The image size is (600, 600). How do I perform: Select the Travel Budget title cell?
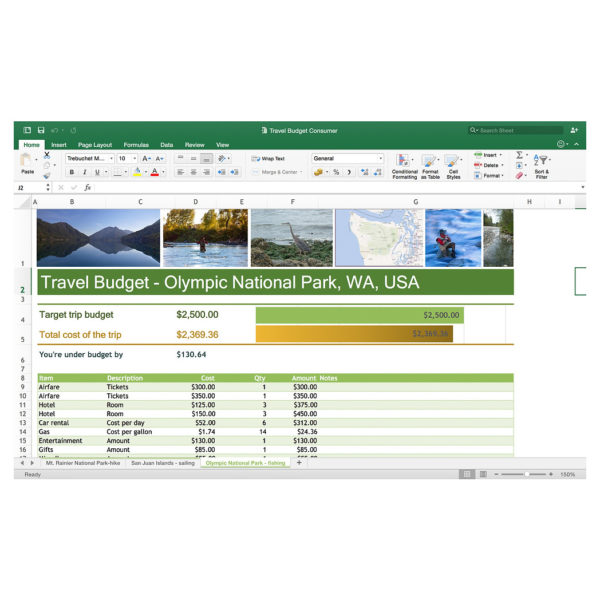click(x=276, y=282)
